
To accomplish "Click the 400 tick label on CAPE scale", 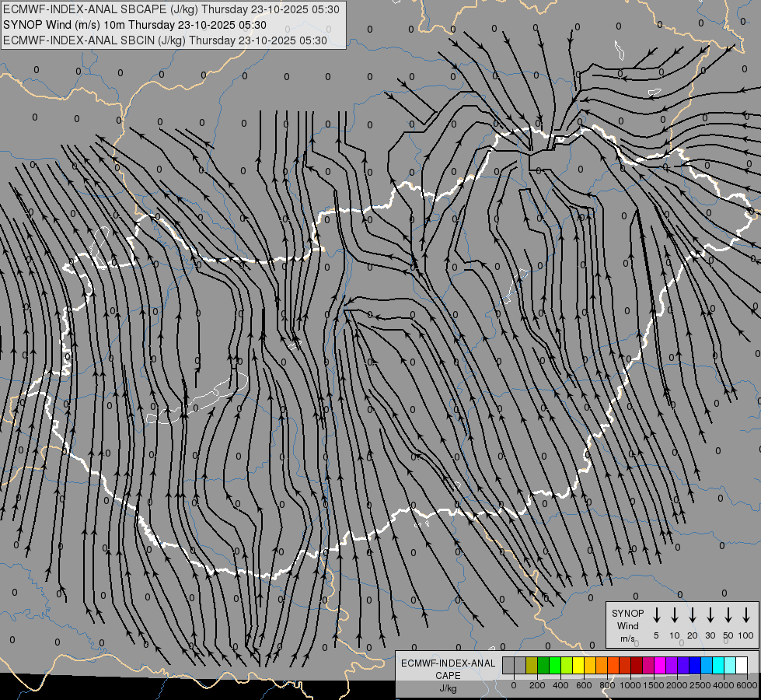I will click(560, 685).
